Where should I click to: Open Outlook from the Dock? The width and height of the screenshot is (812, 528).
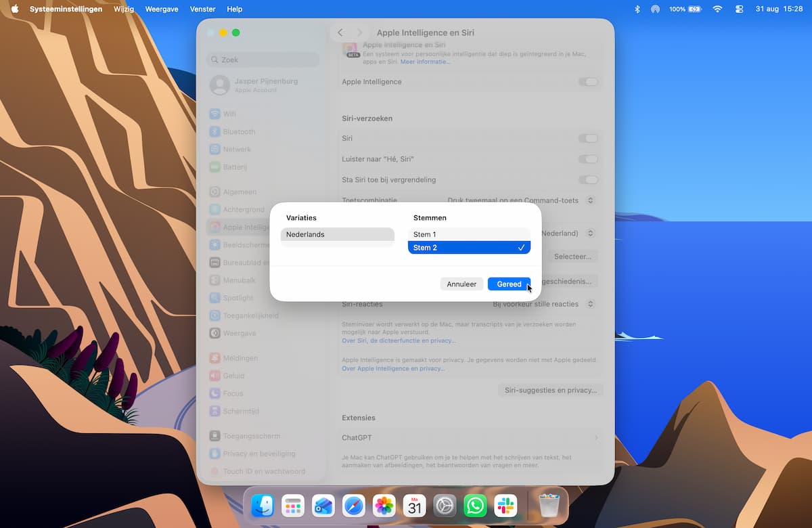323,505
